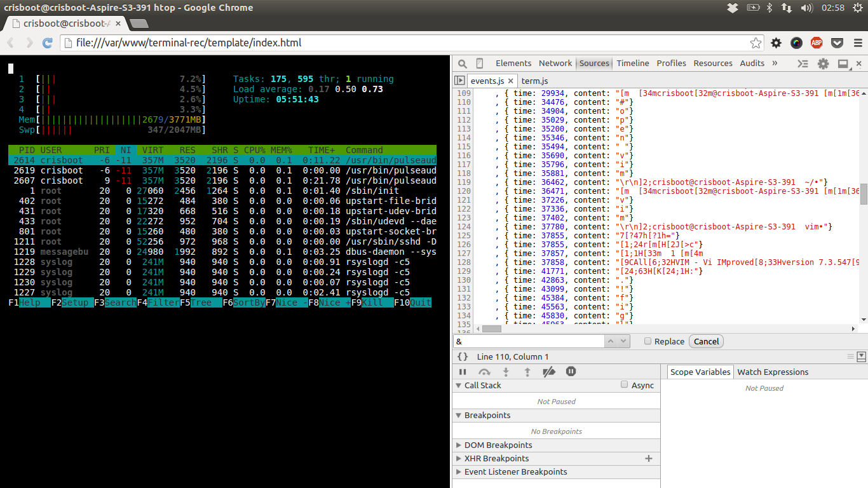Deactivate breakpoints icon

549,372
